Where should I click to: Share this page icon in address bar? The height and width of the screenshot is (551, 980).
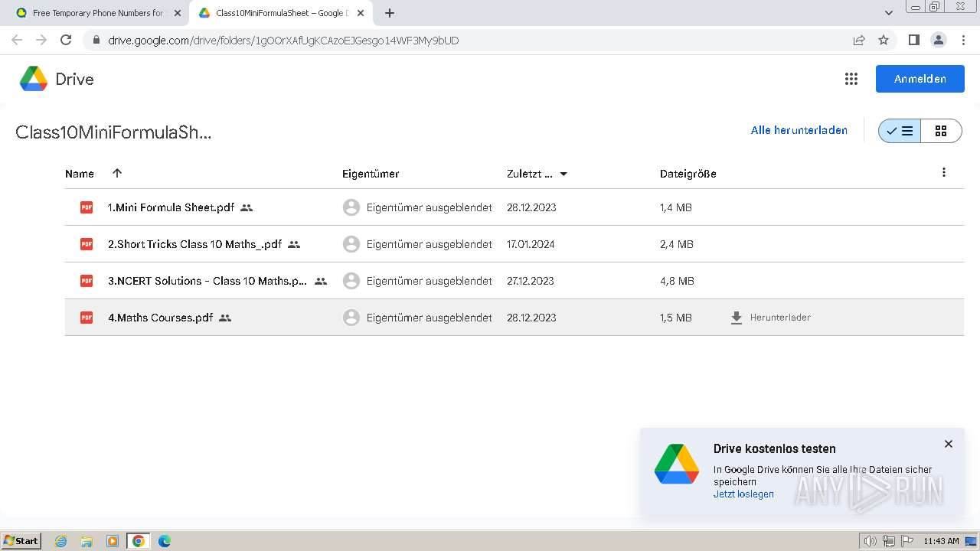pyautogui.click(x=859, y=40)
